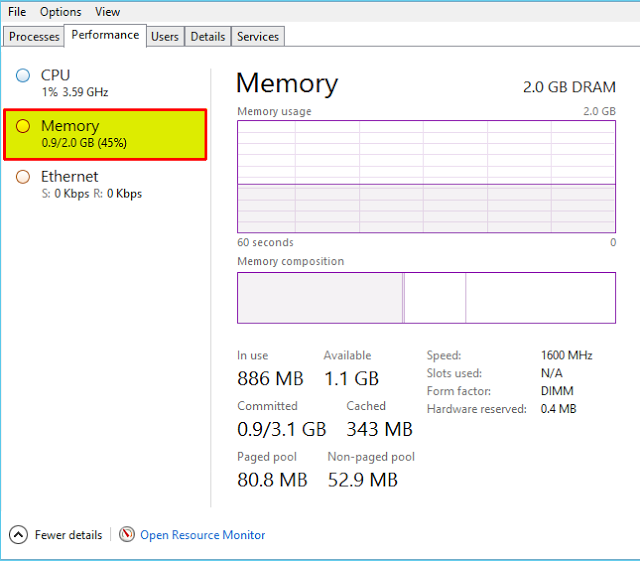
Task: Open the File menu
Action: [17, 12]
